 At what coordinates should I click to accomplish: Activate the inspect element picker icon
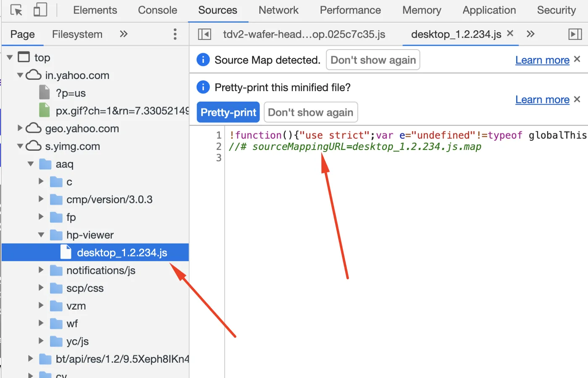click(x=16, y=10)
